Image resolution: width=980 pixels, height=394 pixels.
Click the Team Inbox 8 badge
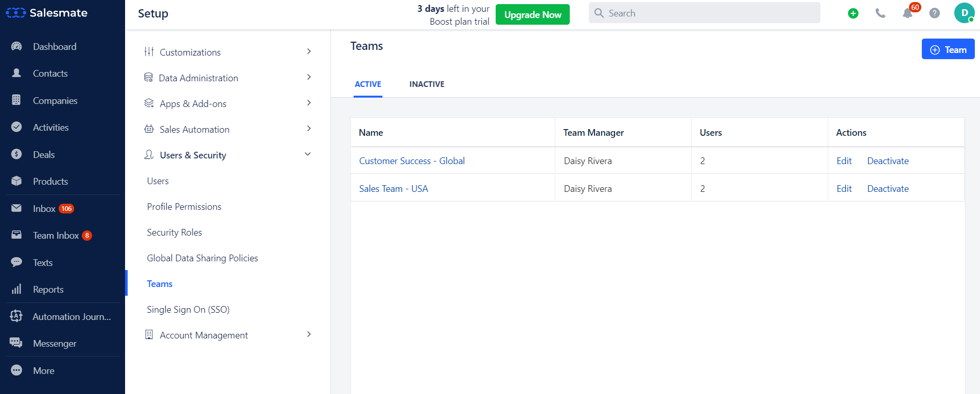pos(87,235)
